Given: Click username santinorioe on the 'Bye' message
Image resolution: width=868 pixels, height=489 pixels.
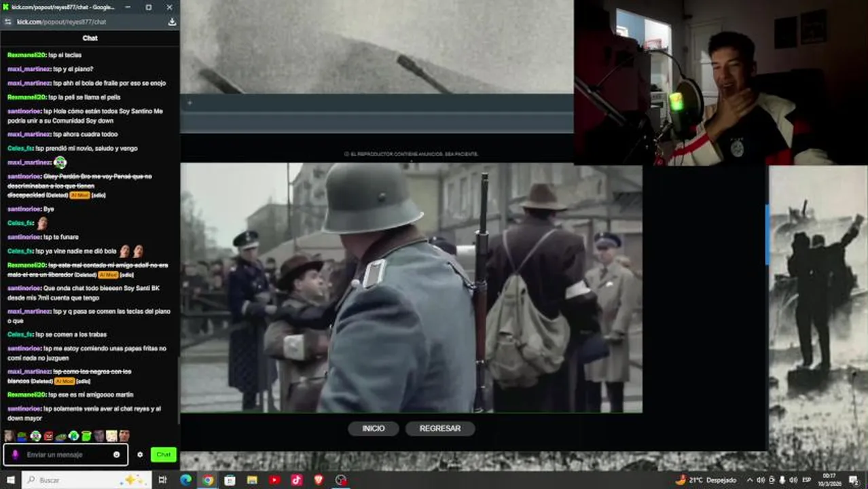Looking at the screenshot, I should (24, 209).
